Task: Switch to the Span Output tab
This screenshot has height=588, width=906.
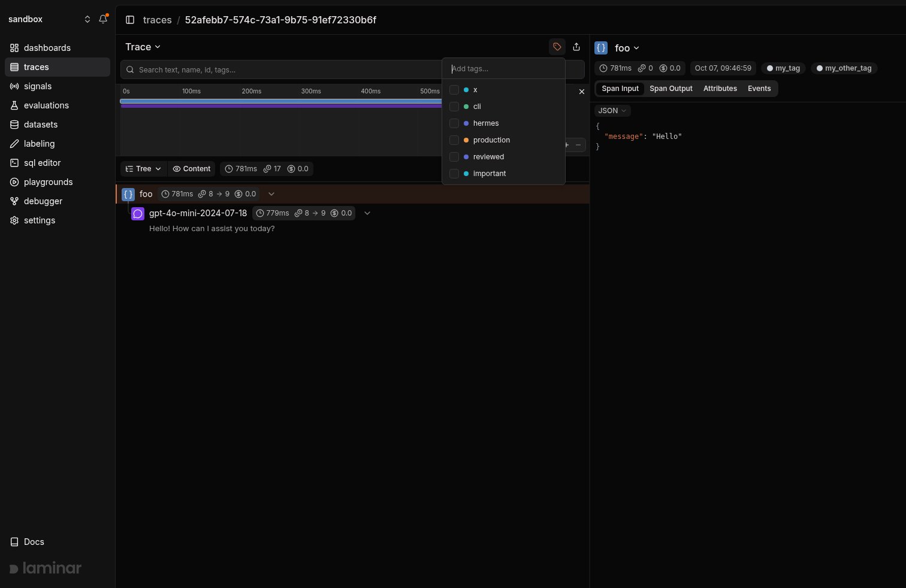Action: [x=671, y=89]
